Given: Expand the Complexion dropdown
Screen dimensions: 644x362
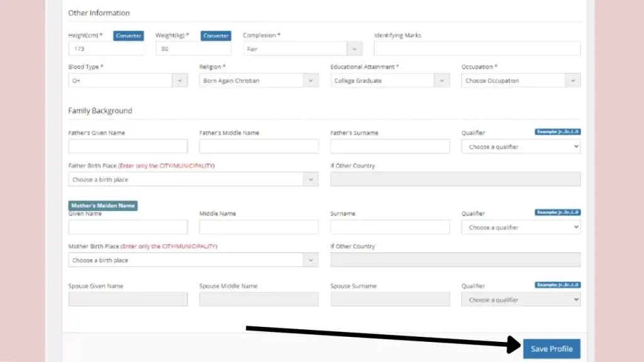Looking at the screenshot, I should 303,49.
